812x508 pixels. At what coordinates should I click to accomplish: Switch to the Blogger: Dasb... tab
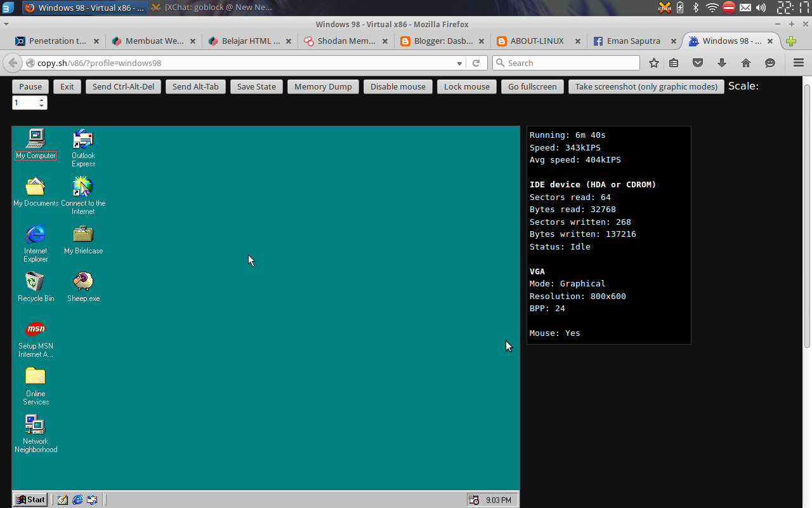(x=443, y=41)
